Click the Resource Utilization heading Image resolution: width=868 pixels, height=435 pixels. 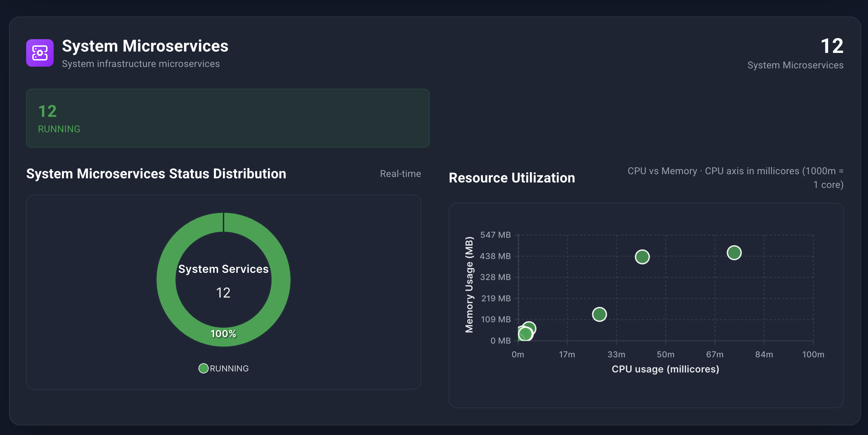point(512,178)
